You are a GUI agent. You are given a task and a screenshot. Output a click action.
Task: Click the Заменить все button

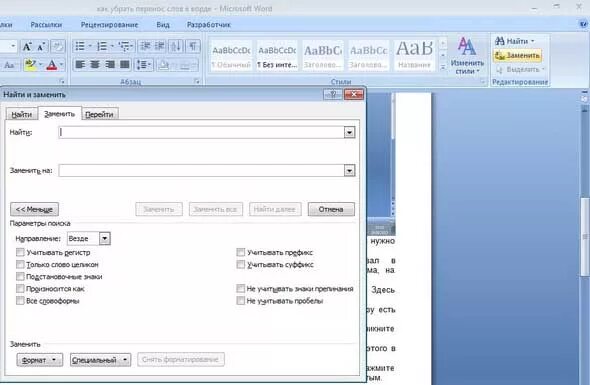coord(216,209)
